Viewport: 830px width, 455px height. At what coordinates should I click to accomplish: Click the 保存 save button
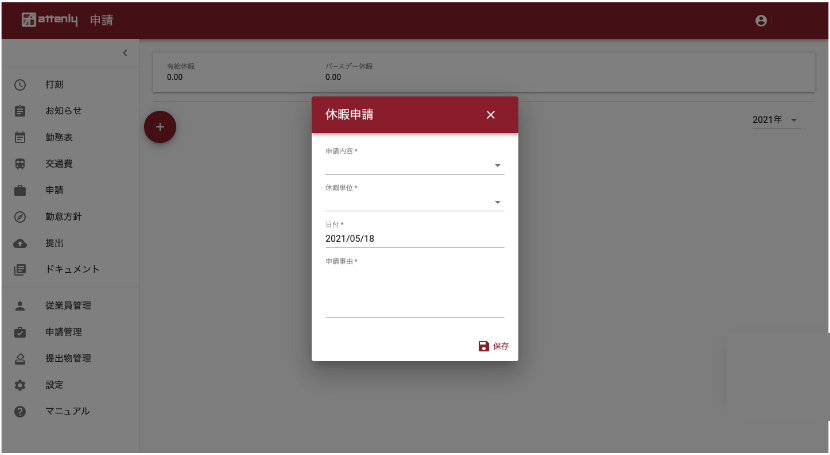pos(494,346)
